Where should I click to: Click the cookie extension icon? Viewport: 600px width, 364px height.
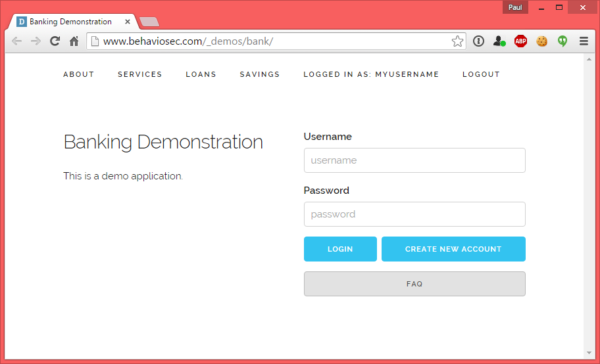point(541,41)
